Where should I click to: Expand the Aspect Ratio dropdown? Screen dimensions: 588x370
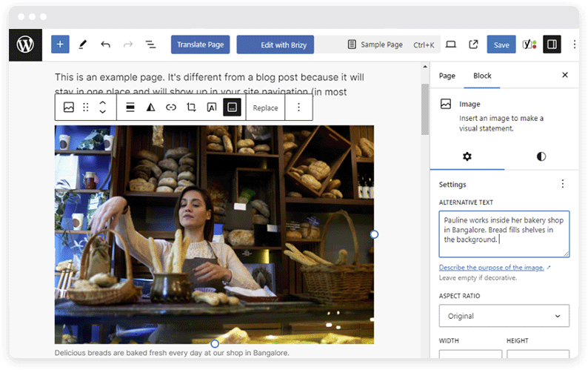[x=504, y=316]
